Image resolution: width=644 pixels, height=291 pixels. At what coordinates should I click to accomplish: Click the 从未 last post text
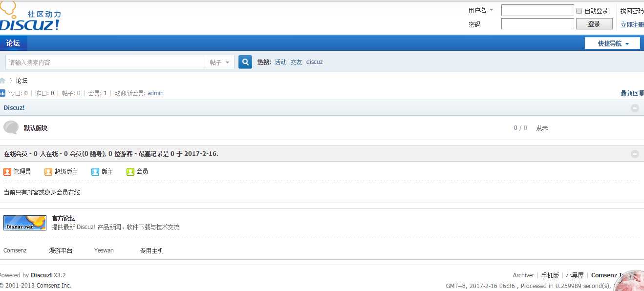click(x=542, y=128)
